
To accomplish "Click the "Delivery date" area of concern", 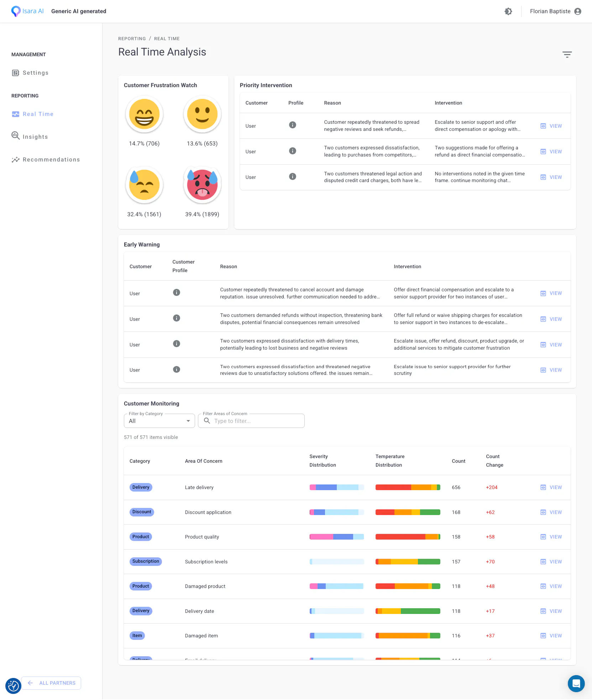I will pyautogui.click(x=199, y=611).
